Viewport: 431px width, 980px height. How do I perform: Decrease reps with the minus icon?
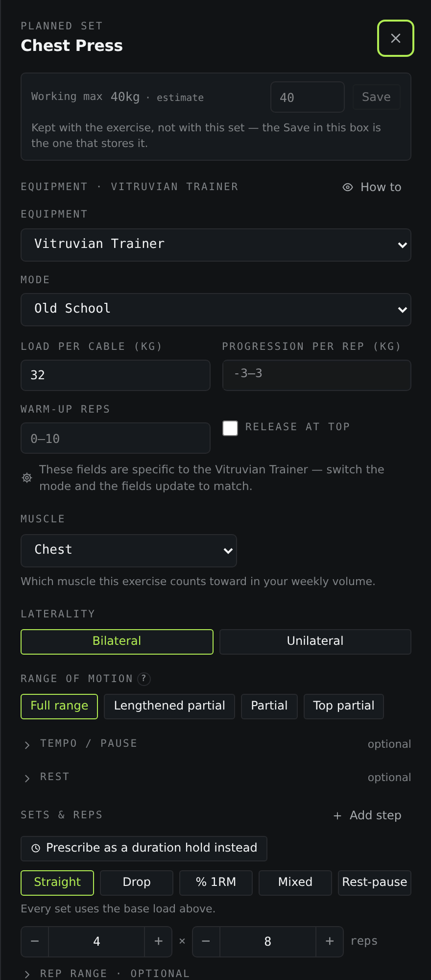point(206,941)
